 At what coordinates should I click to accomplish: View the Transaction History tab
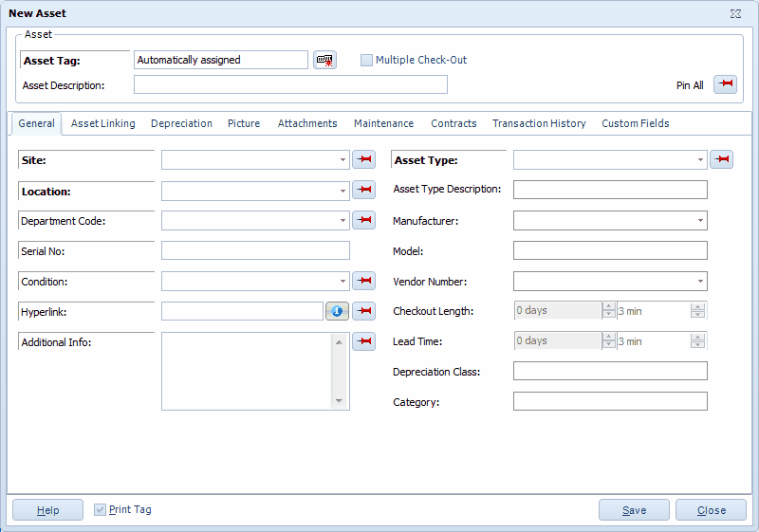click(x=539, y=123)
